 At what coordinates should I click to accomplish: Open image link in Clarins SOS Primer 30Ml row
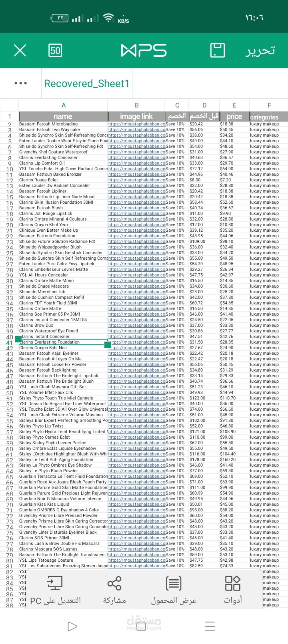136,538
